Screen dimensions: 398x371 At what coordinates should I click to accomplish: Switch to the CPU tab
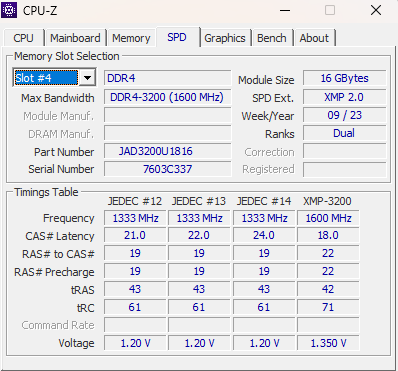(23, 38)
